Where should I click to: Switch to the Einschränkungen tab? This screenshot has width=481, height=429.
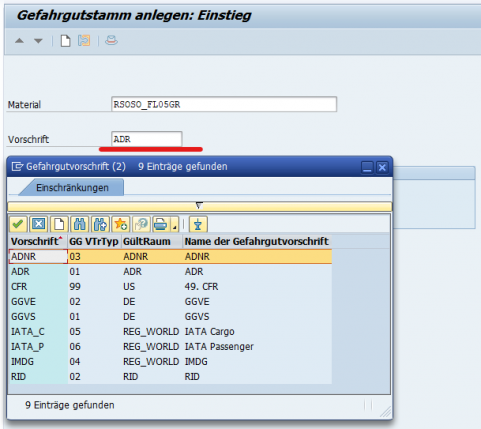click(72, 188)
